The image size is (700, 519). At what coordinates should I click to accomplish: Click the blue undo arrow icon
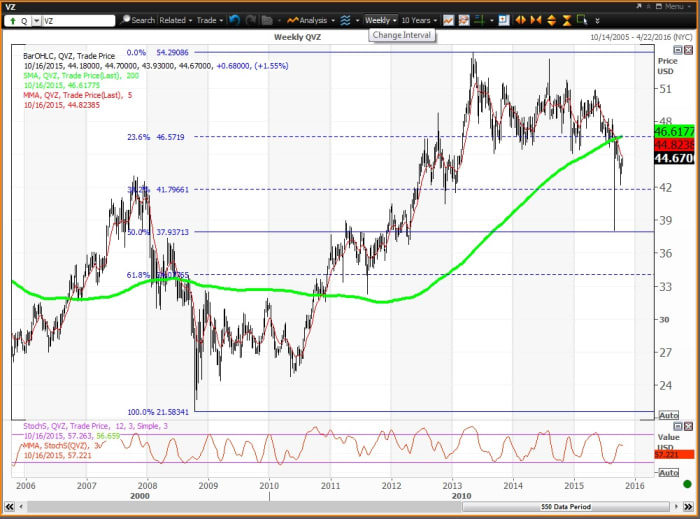(233, 20)
